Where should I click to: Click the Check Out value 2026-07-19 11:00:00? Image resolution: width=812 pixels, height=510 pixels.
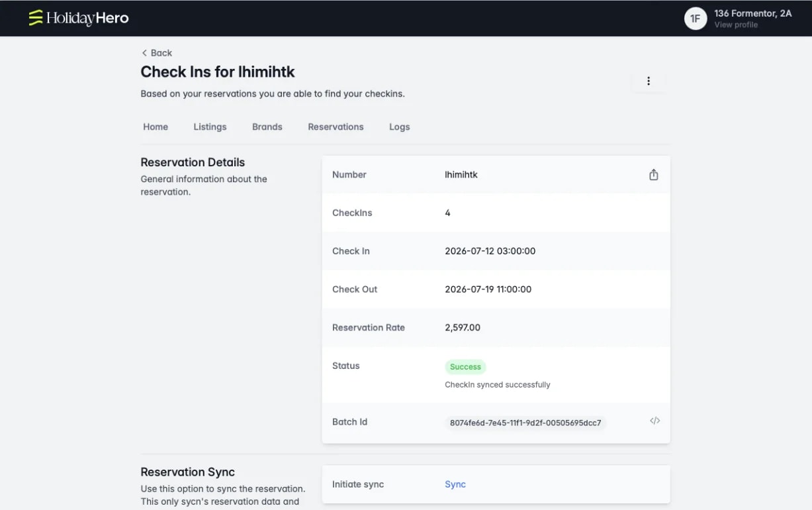click(488, 289)
